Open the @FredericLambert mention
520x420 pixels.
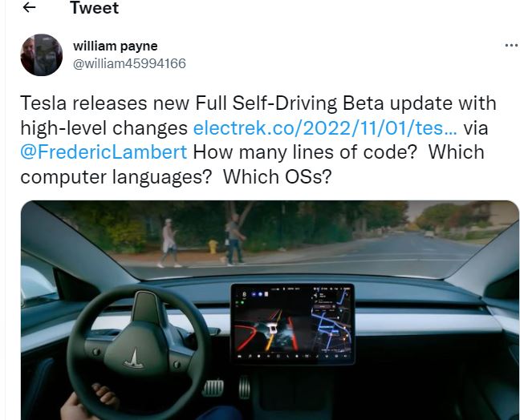pos(104,152)
